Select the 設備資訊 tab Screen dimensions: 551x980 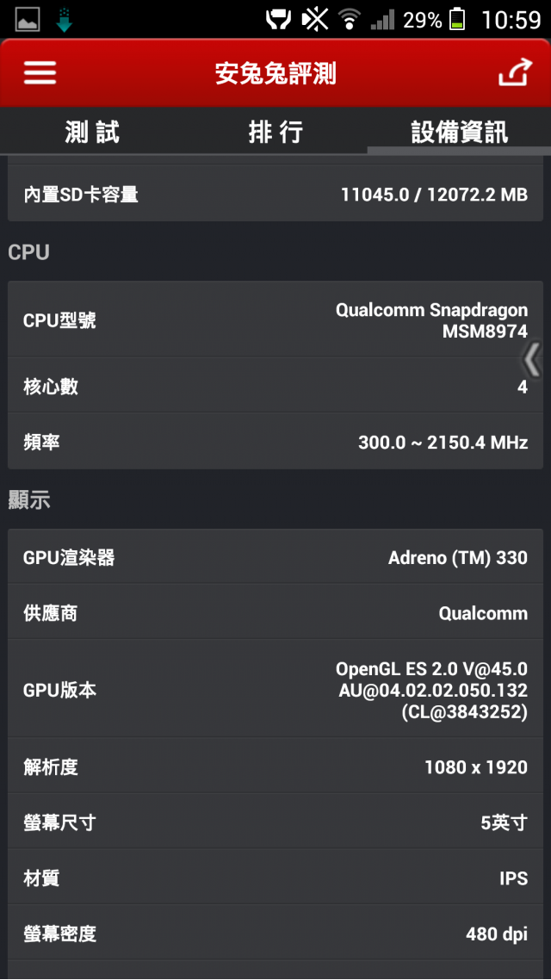coord(459,132)
